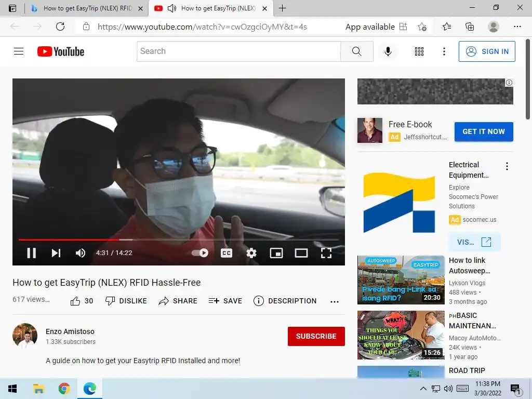Subscribe to Enzo Amistoso

[x=316, y=336]
